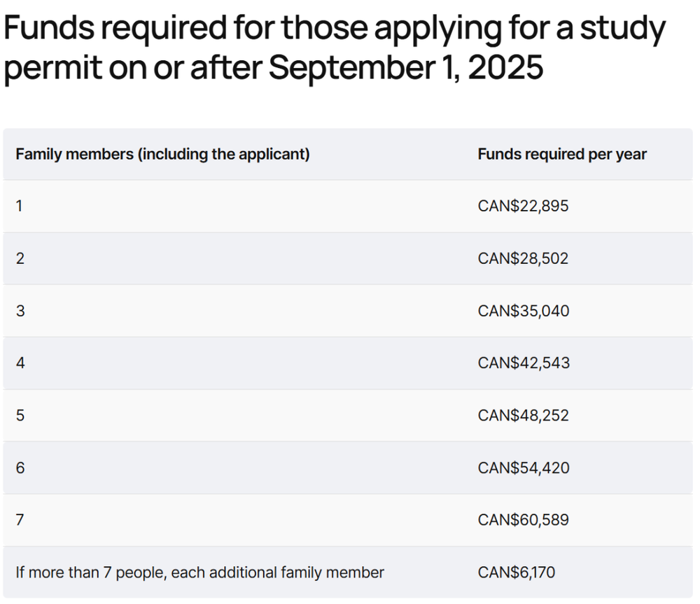
Task: Click the study permit funds page heading
Action: pyautogui.click(x=334, y=48)
